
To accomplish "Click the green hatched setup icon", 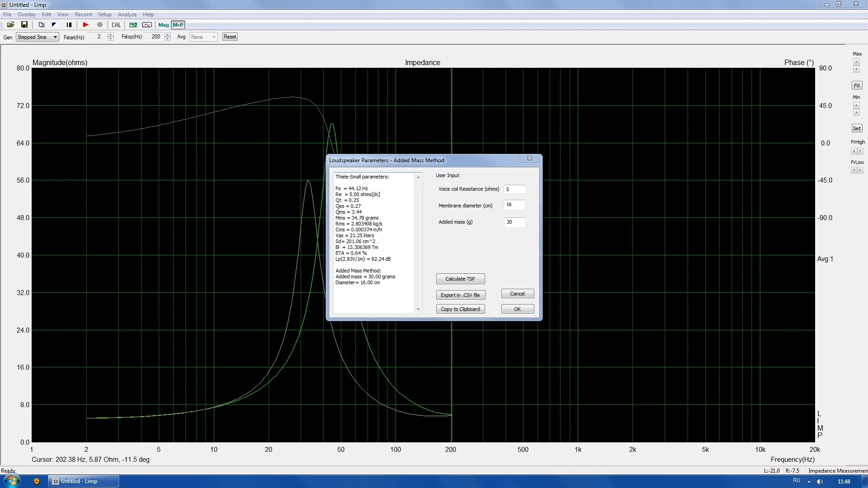I will [x=133, y=25].
